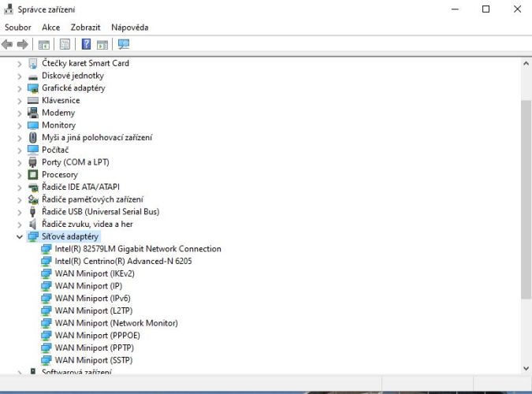Minimize the Správce zařízení window

point(455,9)
